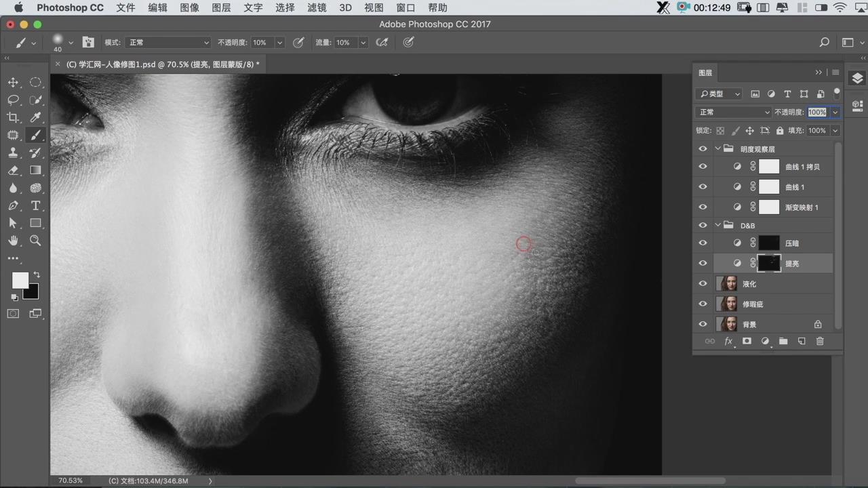868x488 pixels.
Task: Select the Zoom tool
Action: tap(36, 241)
